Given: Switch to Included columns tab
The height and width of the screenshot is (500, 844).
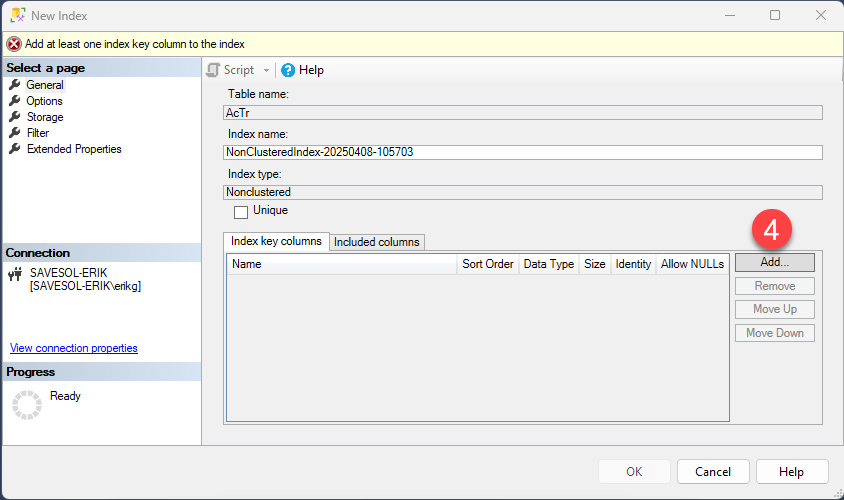Looking at the screenshot, I should click(x=377, y=242).
